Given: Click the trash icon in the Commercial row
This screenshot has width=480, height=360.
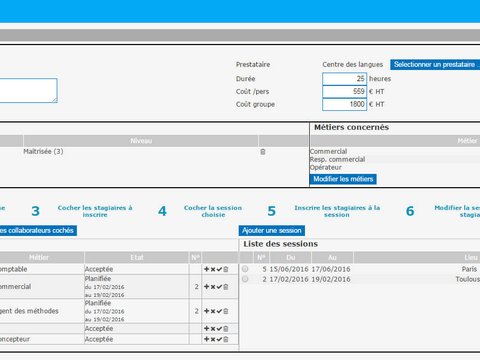Looking at the screenshot, I should [226, 287].
